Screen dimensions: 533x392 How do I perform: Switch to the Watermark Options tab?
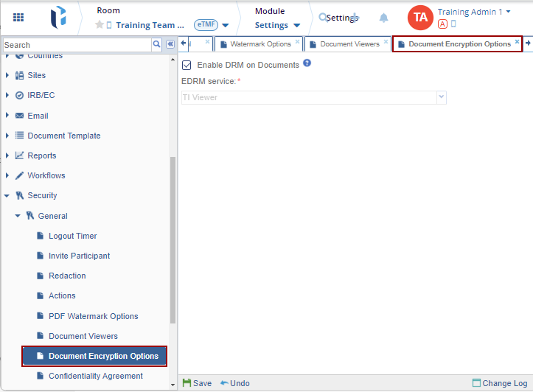click(x=259, y=44)
